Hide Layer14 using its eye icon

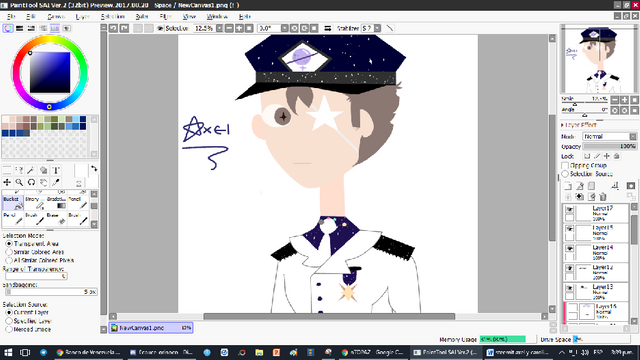coord(569,249)
